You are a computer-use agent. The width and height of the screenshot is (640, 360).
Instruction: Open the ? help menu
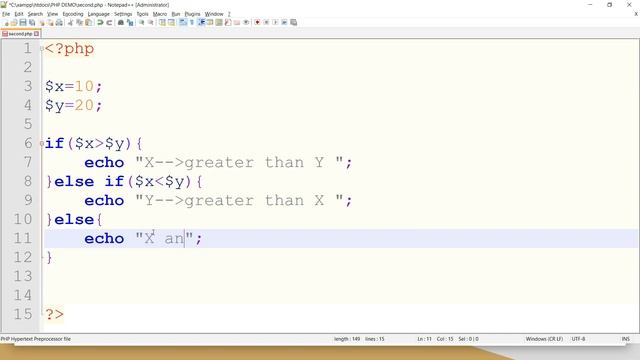(x=229, y=14)
